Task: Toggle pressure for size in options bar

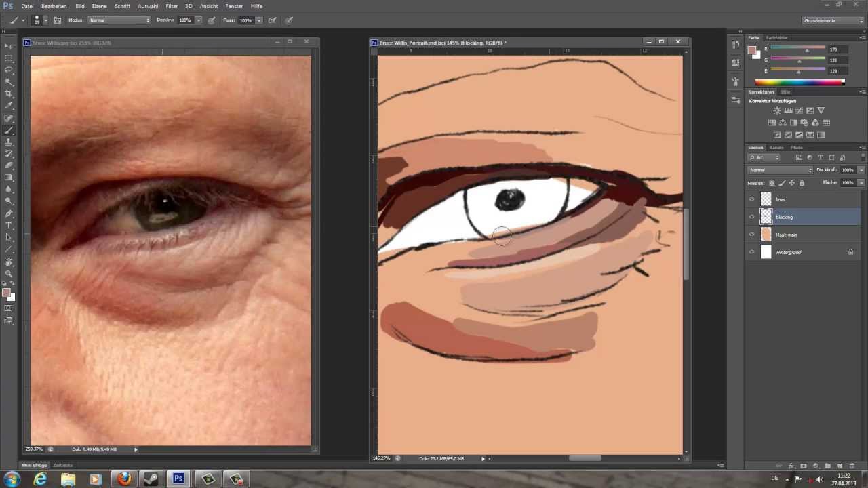Action: [x=289, y=20]
